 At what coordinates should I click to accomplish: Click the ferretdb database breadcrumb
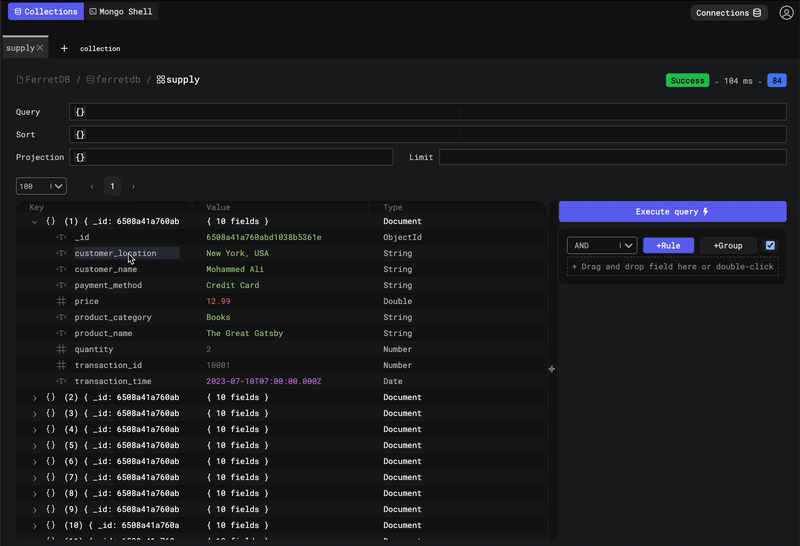(113, 80)
